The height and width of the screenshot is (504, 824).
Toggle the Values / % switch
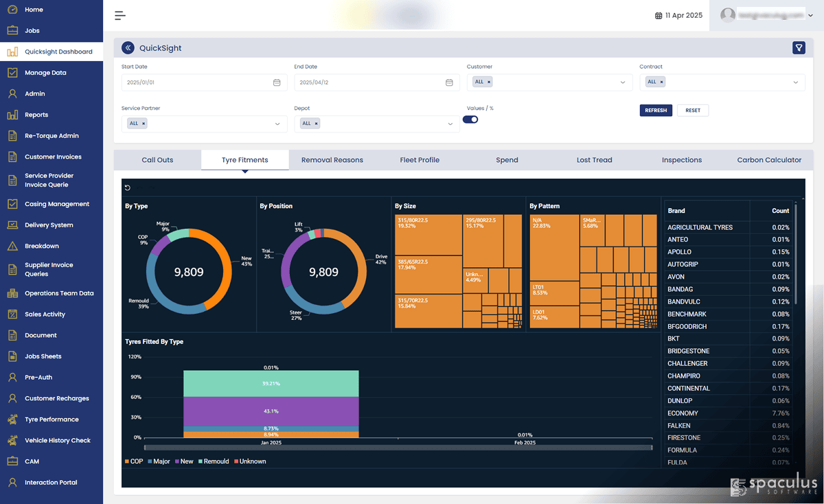(x=470, y=119)
